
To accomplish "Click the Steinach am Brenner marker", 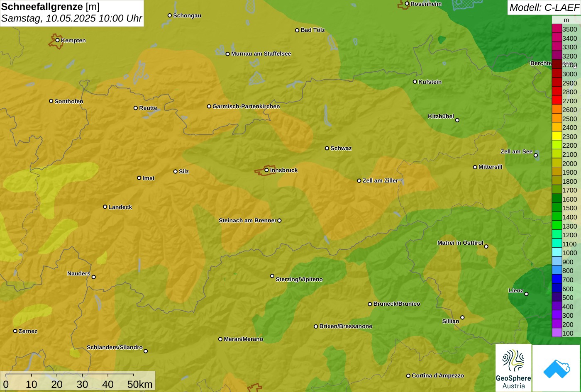I will [279, 221].
